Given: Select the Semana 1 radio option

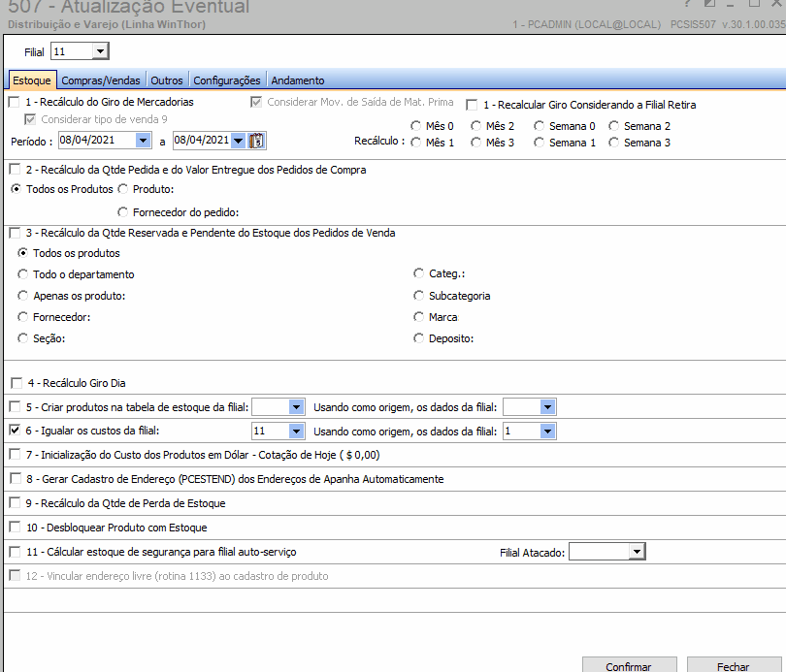Looking at the screenshot, I should [x=539, y=143].
